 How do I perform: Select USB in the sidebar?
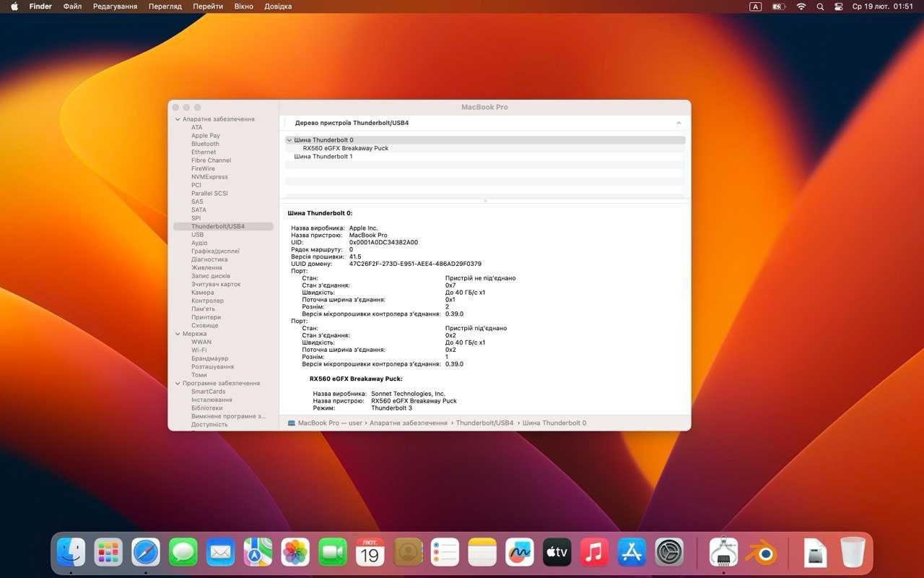pyautogui.click(x=197, y=235)
